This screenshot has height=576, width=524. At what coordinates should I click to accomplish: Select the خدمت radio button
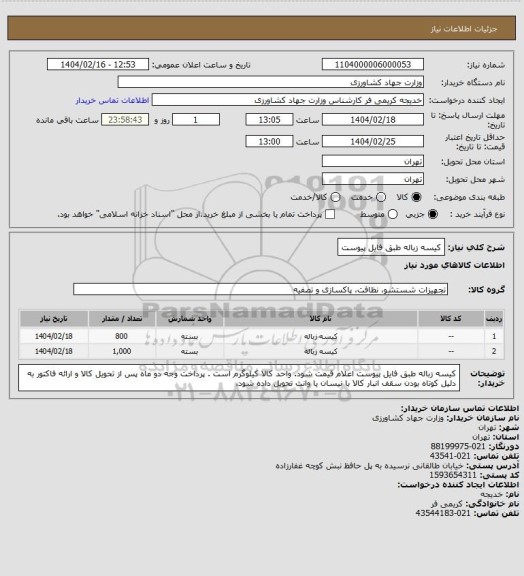[381, 197]
